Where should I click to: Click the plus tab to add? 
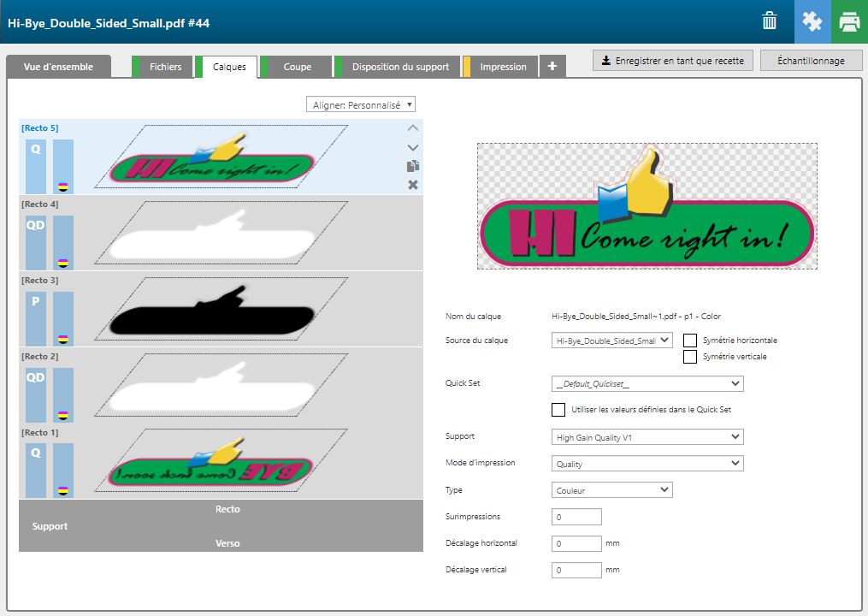(x=552, y=66)
